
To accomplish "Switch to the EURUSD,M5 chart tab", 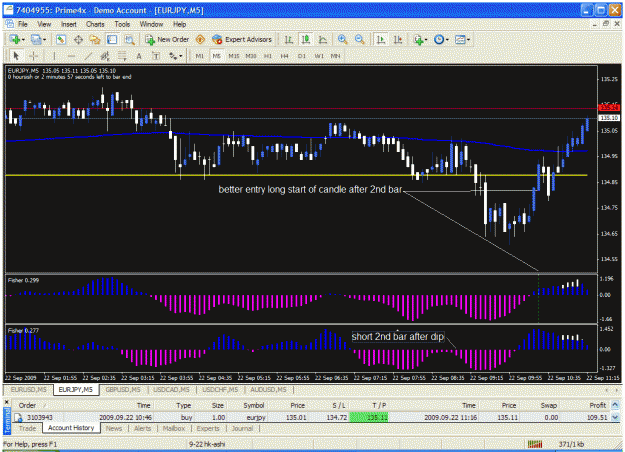I will coord(29,389).
